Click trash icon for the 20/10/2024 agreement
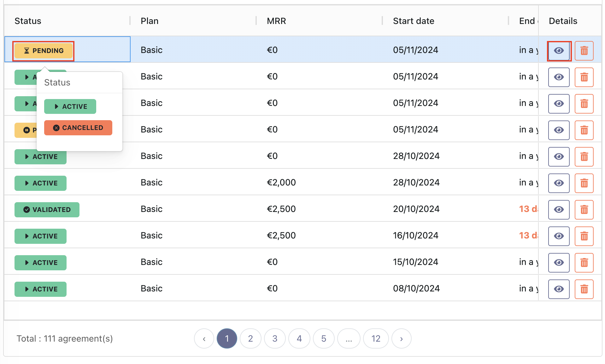Screen dimensions: 605x364 584,210
